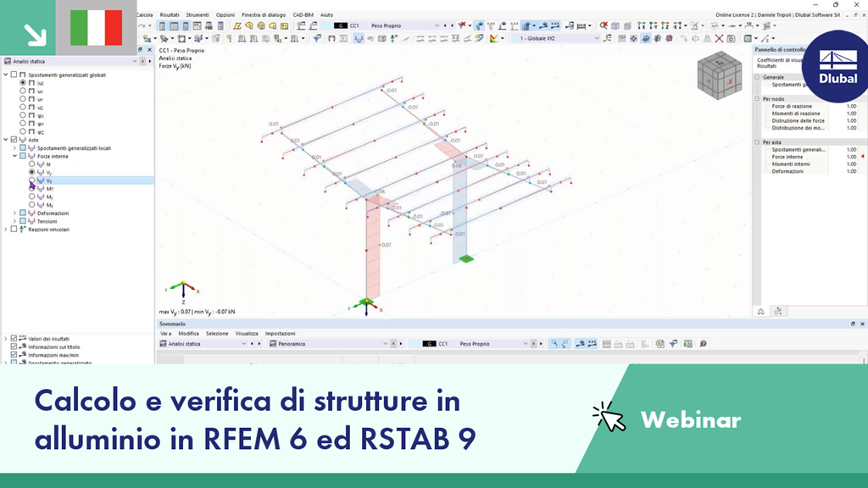This screenshot has width=868, height=488.
Task: Open the CAD-BIM menu
Action: pos(303,15)
